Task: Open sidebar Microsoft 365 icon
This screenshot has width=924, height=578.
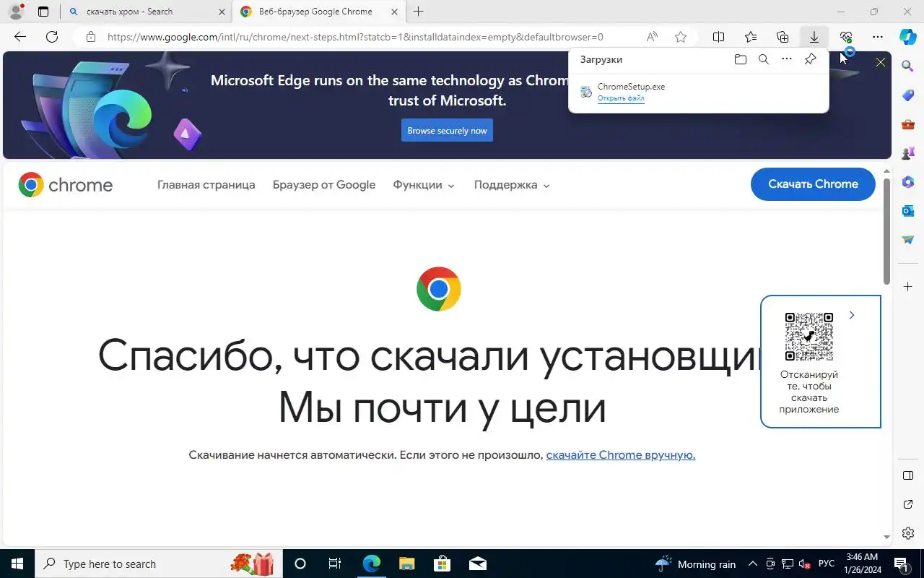Action: [908, 182]
